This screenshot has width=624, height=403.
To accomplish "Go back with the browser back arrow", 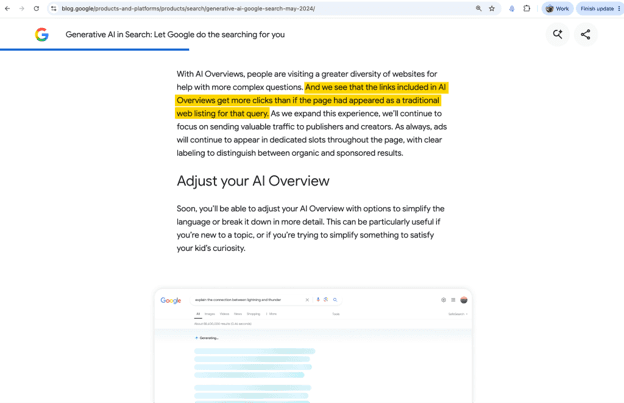I will click(7, 8).
